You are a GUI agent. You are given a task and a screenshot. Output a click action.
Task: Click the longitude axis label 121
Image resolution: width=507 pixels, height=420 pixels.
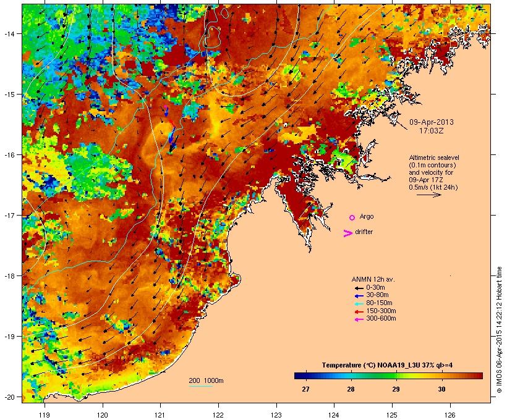[160, 415]
